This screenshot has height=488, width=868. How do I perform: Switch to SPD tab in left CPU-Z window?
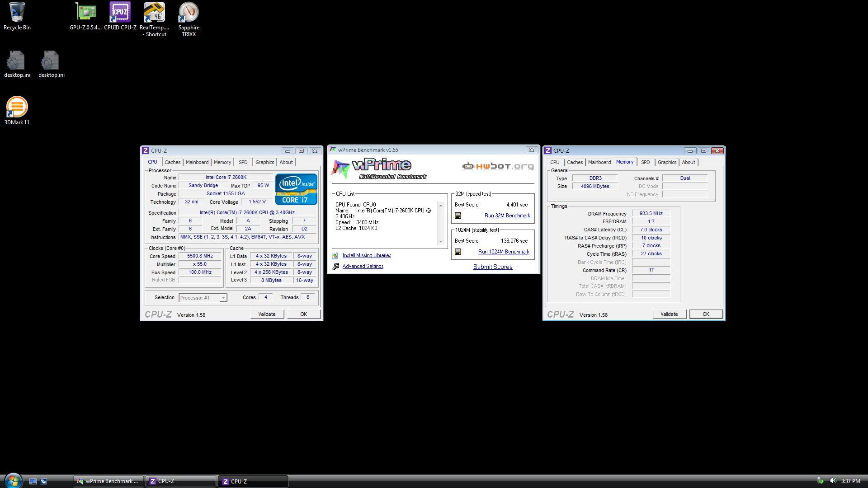coord(243,162)
